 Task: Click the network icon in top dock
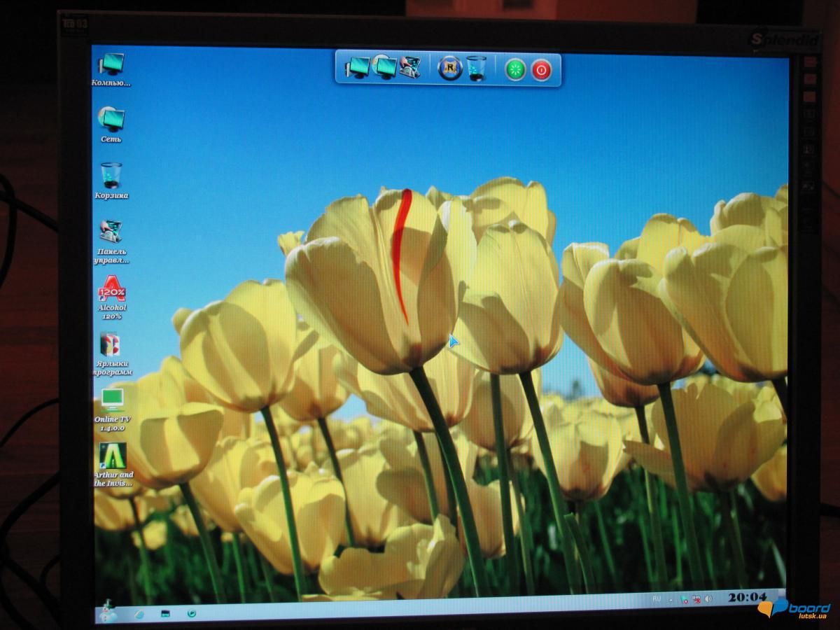pyautogui.click(x=384, y=68)
